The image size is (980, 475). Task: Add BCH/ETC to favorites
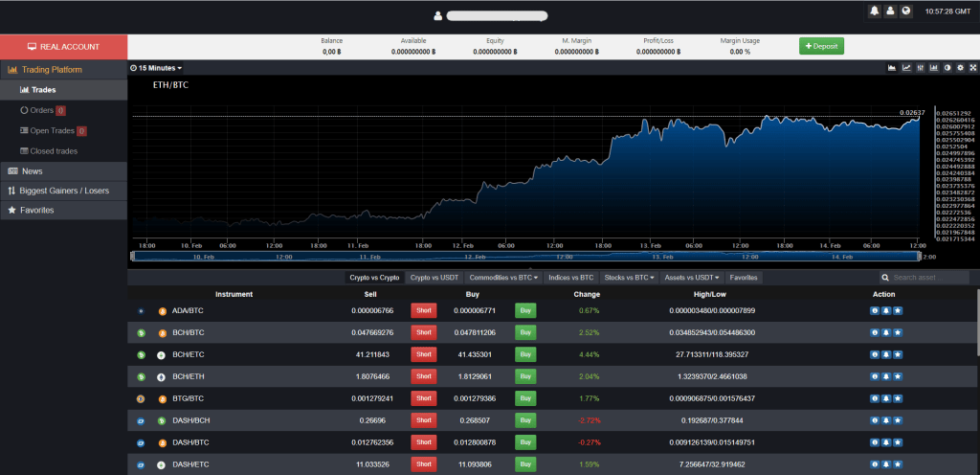(898, 354)
